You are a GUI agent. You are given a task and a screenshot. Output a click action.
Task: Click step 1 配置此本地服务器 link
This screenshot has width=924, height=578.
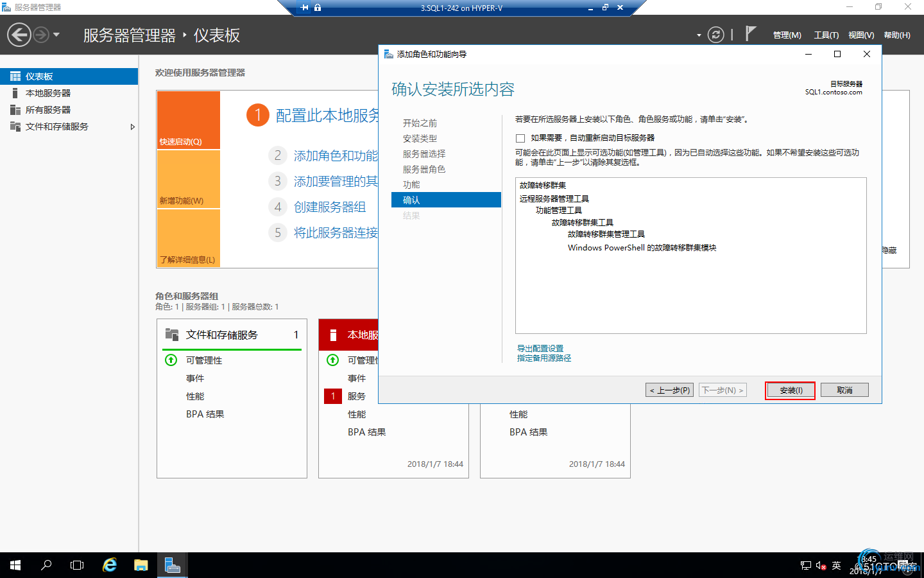tap(327, 116)
